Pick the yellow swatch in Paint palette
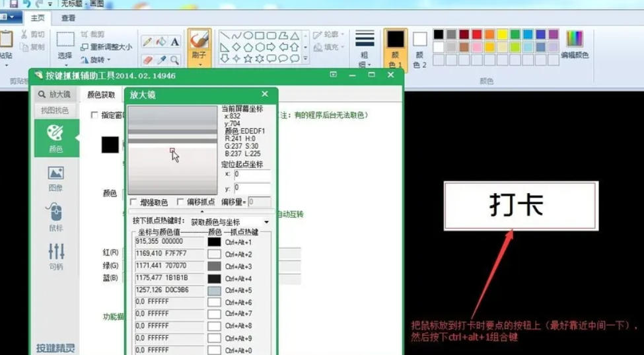The width and height of the screenshot is (644, 355). 502,34
